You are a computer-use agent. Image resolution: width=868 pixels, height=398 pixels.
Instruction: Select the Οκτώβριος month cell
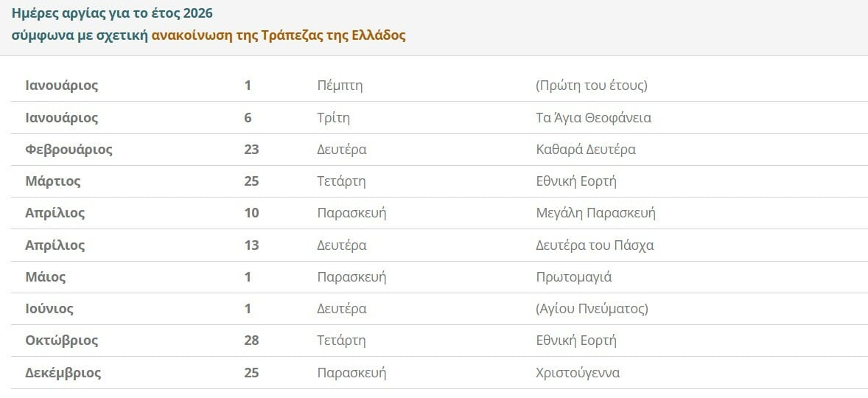coord(62,341)
